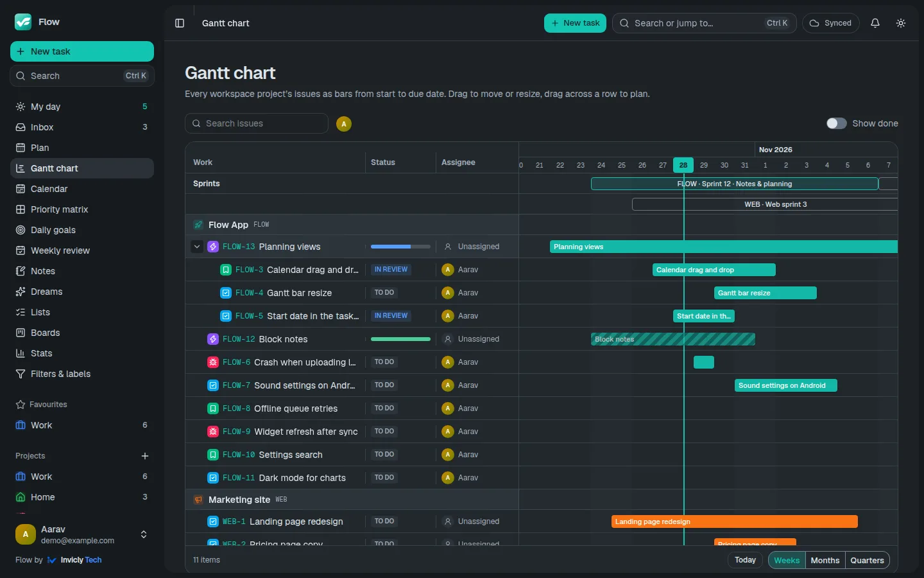Add a new project with plus icon
Image resolution: width=924 pixels, height=578 pixels.
pyautogui.click(x=145, y=456)
